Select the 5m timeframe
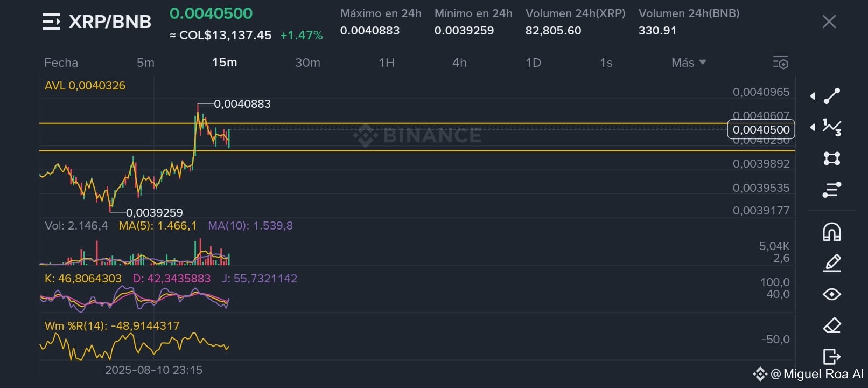The width and height of the screenshot is (868, 388). 145,63
